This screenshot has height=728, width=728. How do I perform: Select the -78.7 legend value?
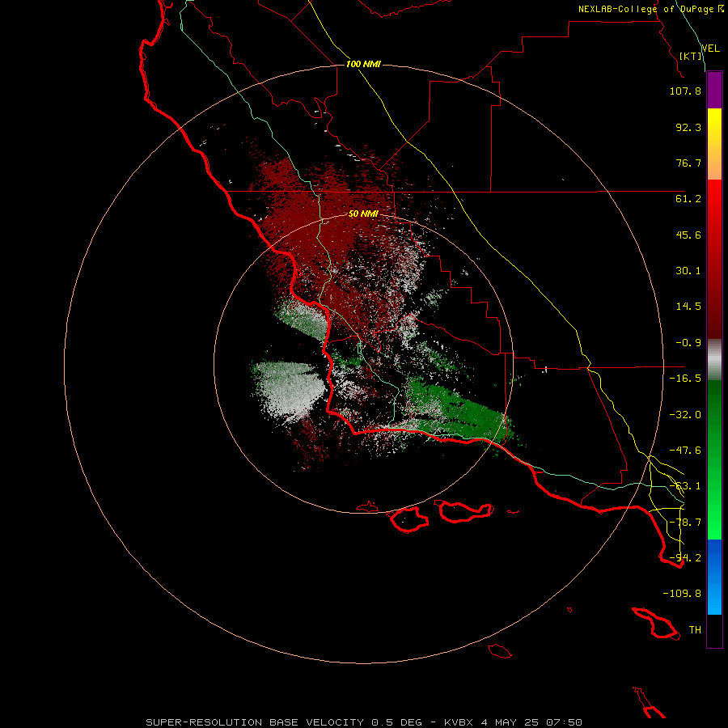(685, 523)
